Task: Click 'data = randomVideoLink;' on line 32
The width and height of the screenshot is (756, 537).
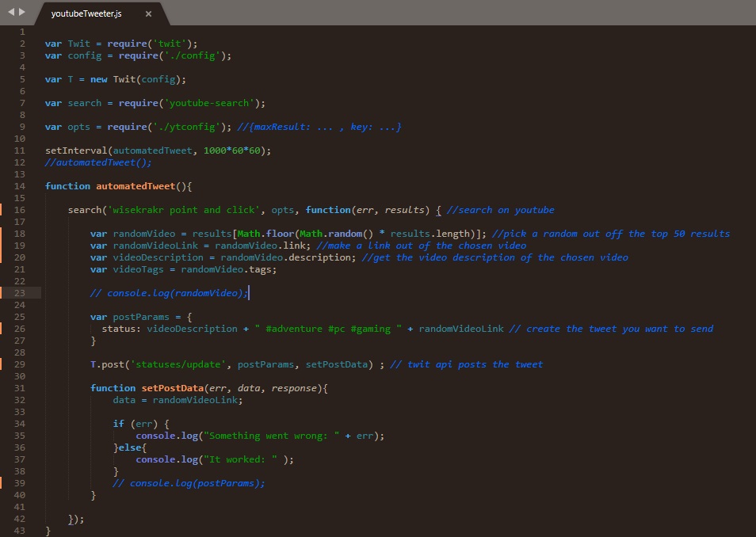Action: (178, 400)
